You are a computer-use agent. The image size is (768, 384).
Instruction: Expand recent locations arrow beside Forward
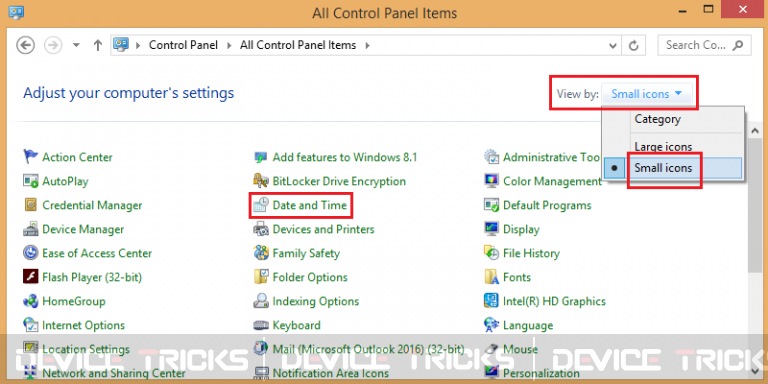point(76,45)
